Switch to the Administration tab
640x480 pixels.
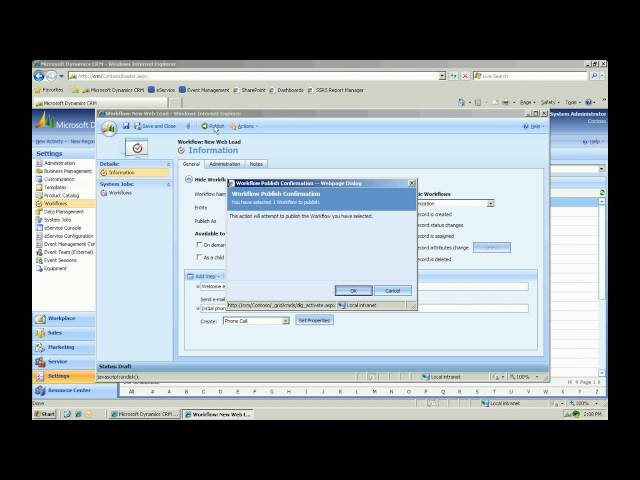(x=224, y=164)
